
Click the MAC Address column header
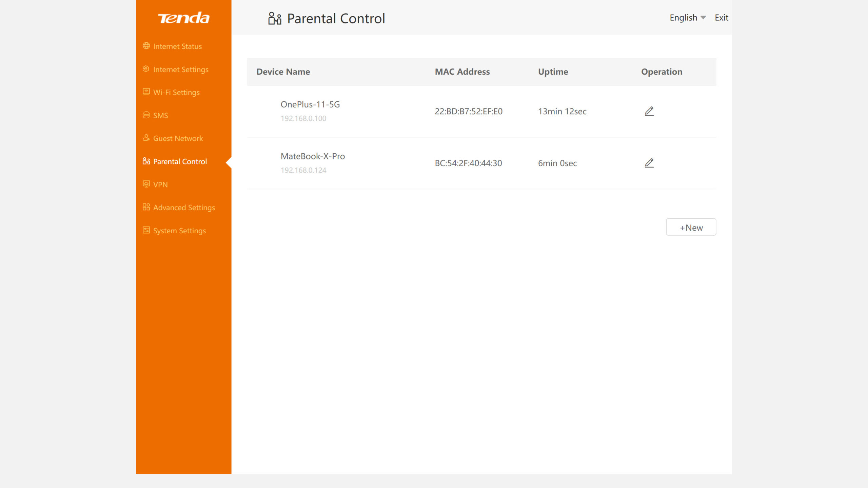pyautogui.click(x=462, y=72)
